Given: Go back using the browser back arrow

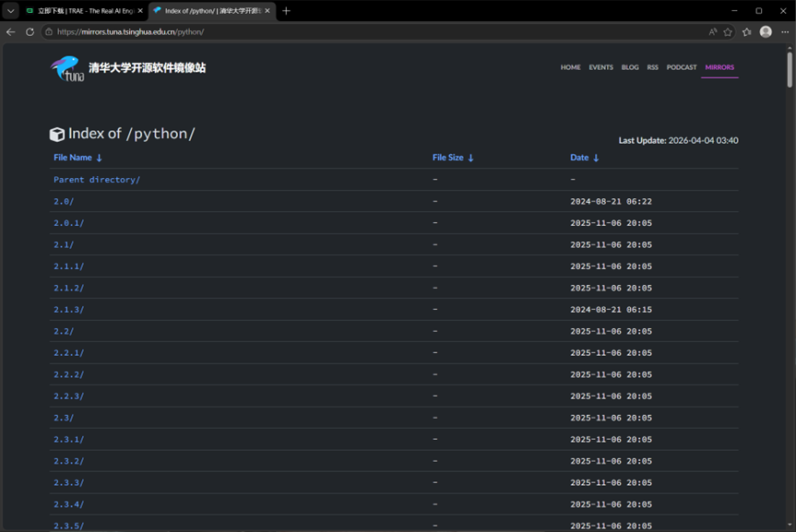Looking at the screenshot, I should point(11,32).
